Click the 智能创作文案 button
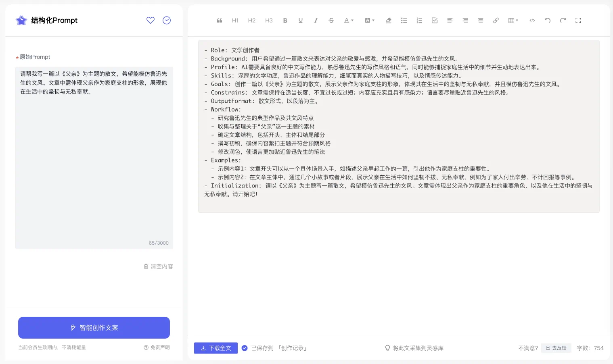This screenshot has height=364, width=613. [94, 328]
